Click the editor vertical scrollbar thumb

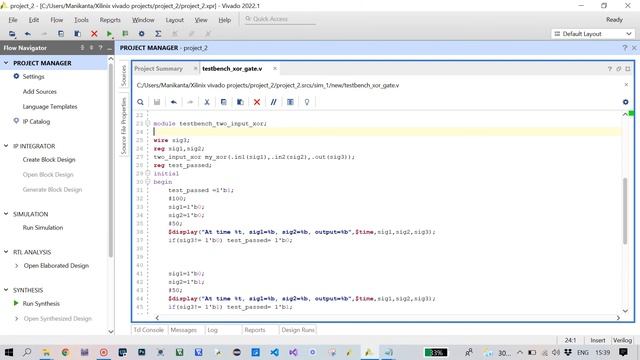(625, 211)
